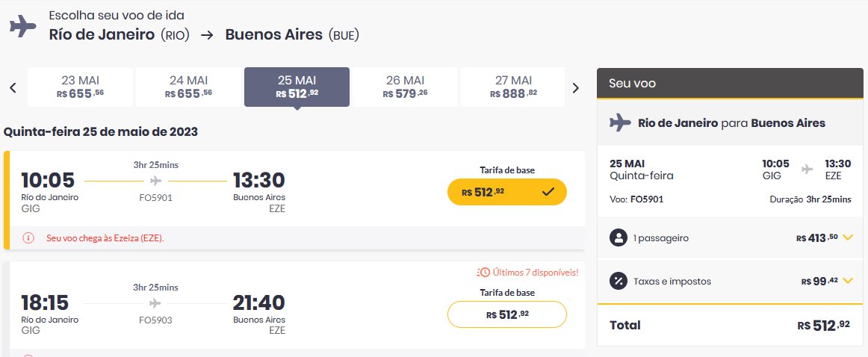Click the selected 25 MAI date tab
868x357 pixels.
pyautogui.click(x=297, y=87)
